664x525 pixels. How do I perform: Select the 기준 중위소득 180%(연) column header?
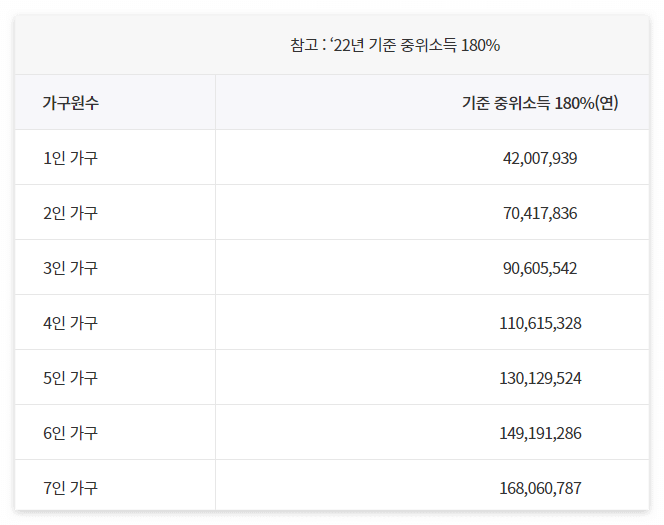540,103
